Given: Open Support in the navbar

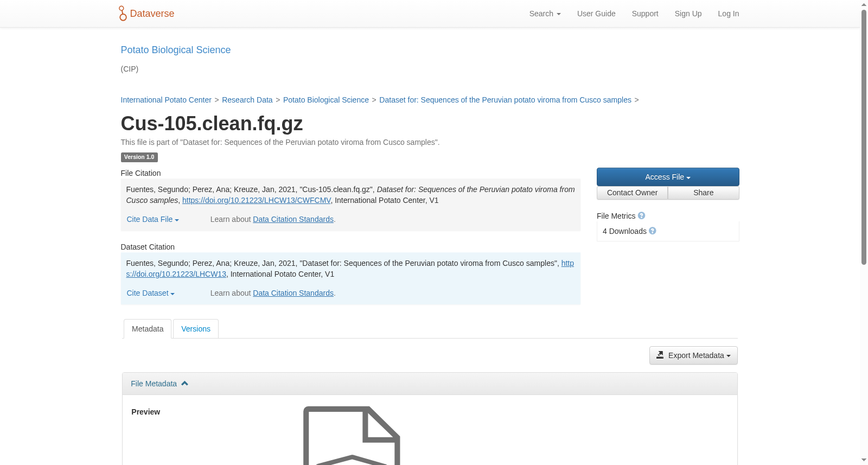Looking at the screenshot, I should [x=645, y=14].
